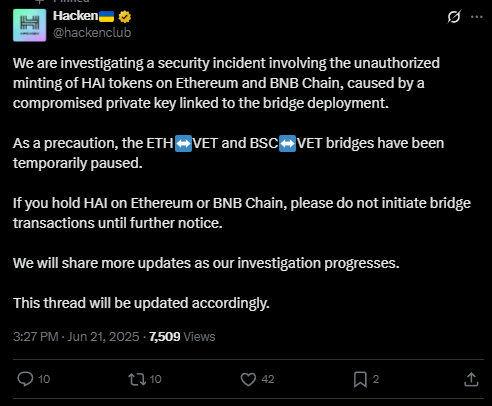Image resolution: width=492 pixels, height=406 pixels.
Task: View the 7,509 Views analytics
Action: pos(182,337)
